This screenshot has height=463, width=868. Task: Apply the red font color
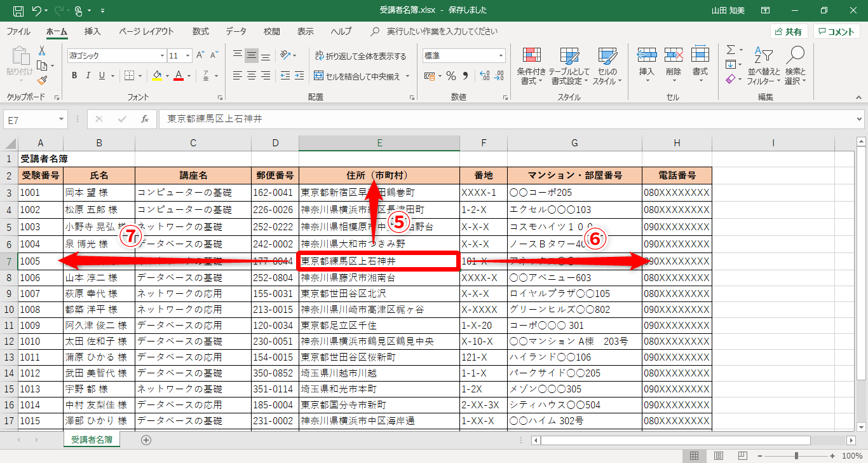pyautogui.click(x=179, y=76)
